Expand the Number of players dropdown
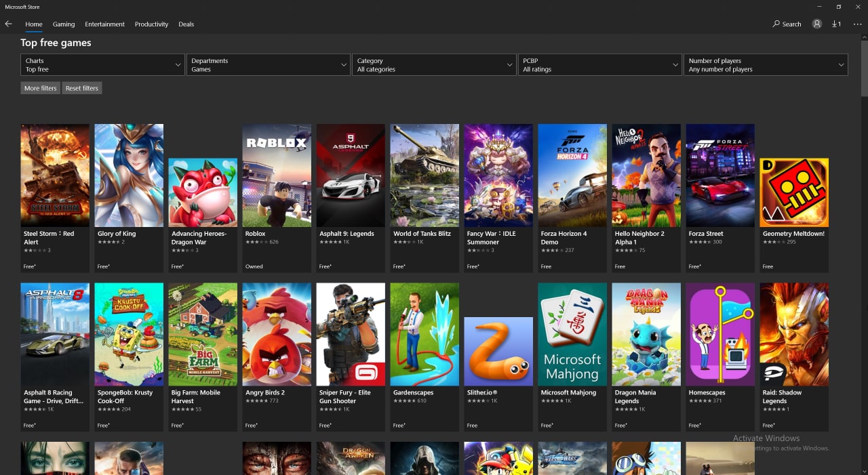 pyautogui.click(x=766, y=65)
